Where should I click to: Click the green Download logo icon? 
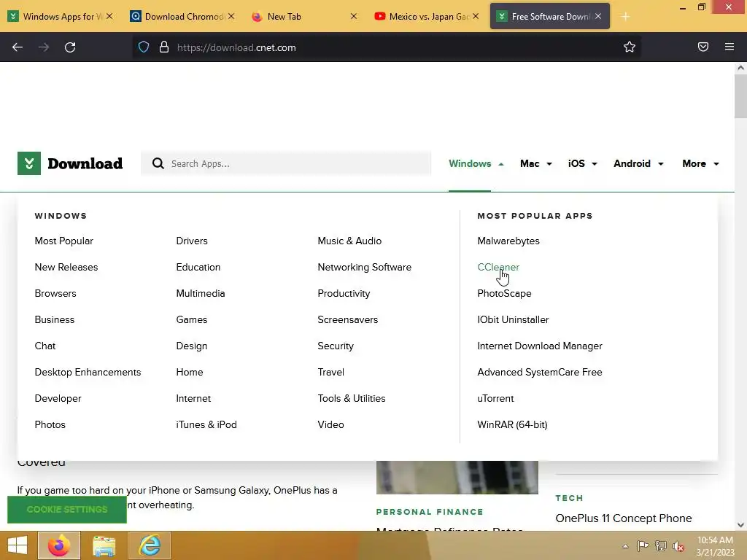pos(29,163)
